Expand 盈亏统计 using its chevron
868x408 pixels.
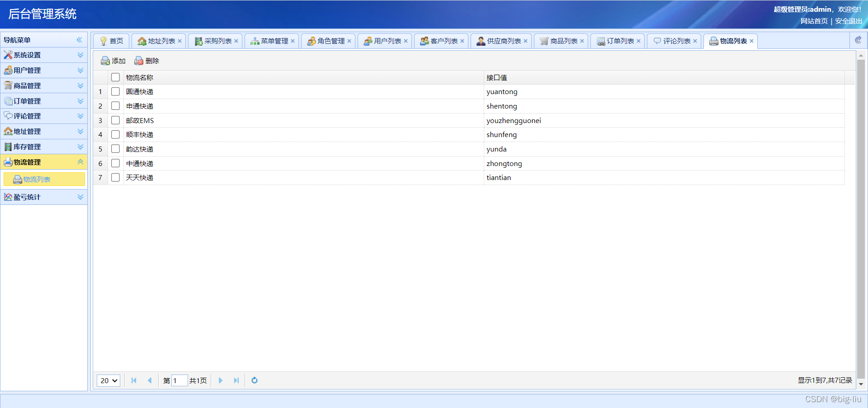(80, 197)
